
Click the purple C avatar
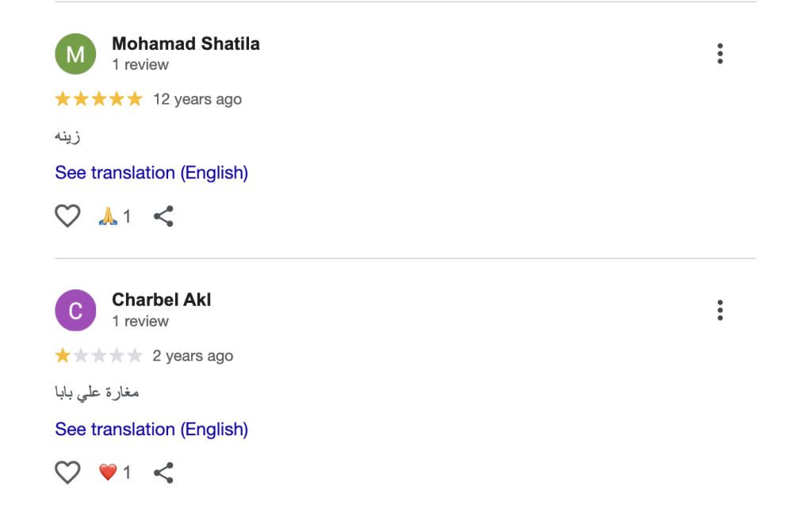(75, 310)
